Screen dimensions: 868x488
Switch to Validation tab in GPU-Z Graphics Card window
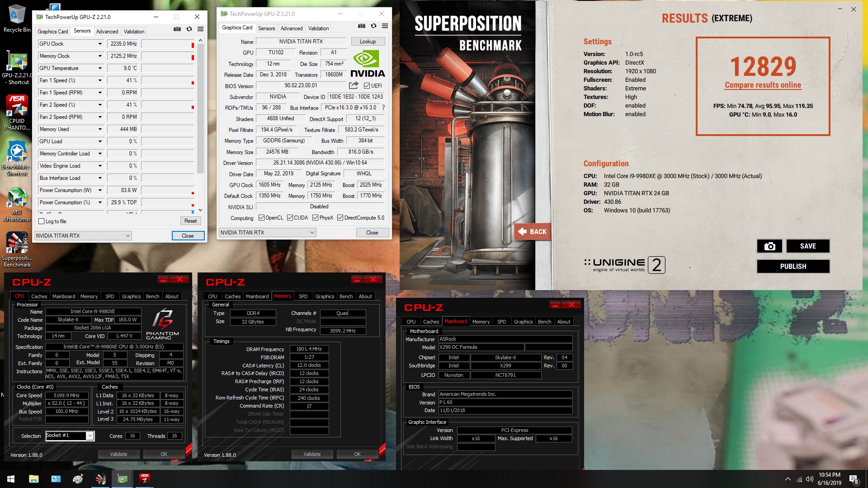coord(318,28)
